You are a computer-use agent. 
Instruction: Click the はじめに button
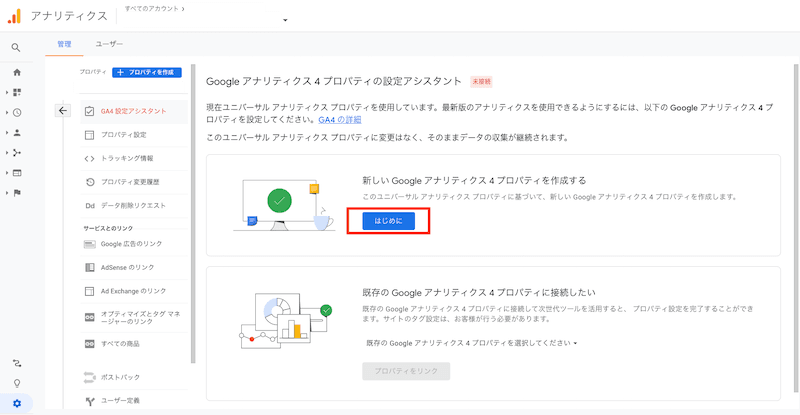pyautogui.click(x=388, y=221)
